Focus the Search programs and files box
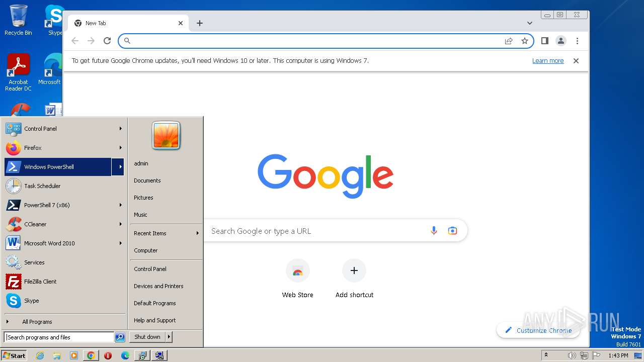 point(59,337)
